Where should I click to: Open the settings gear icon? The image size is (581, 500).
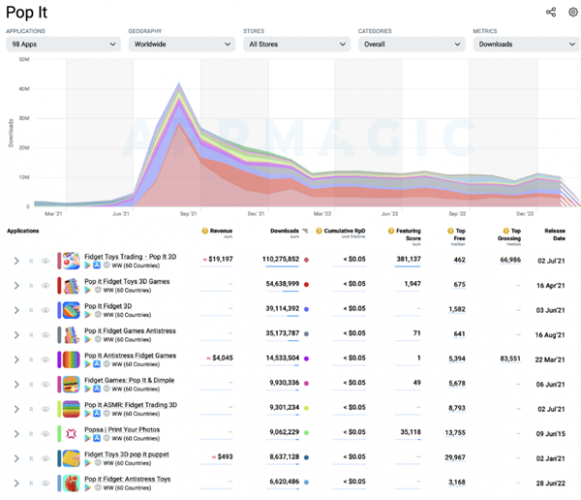point(573,12)
